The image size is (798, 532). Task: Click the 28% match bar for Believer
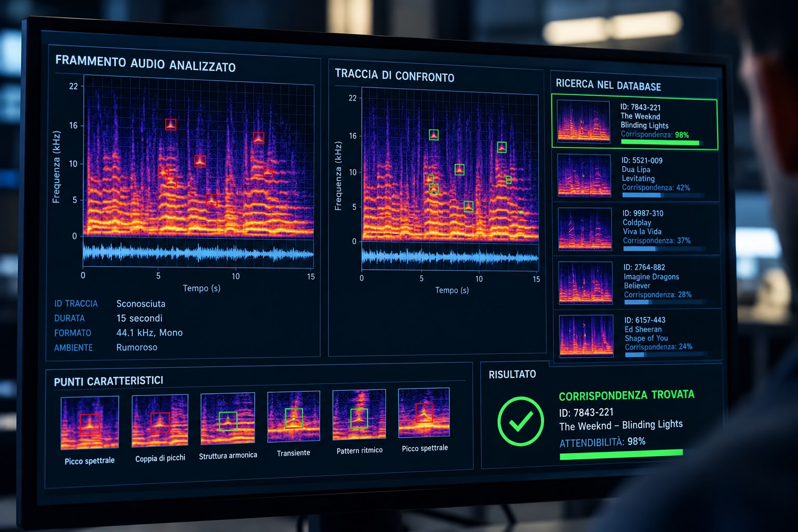665,302
